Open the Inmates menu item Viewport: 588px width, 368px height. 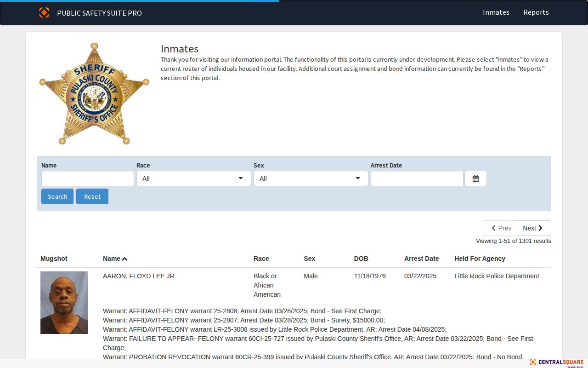(x=496, y=12)
